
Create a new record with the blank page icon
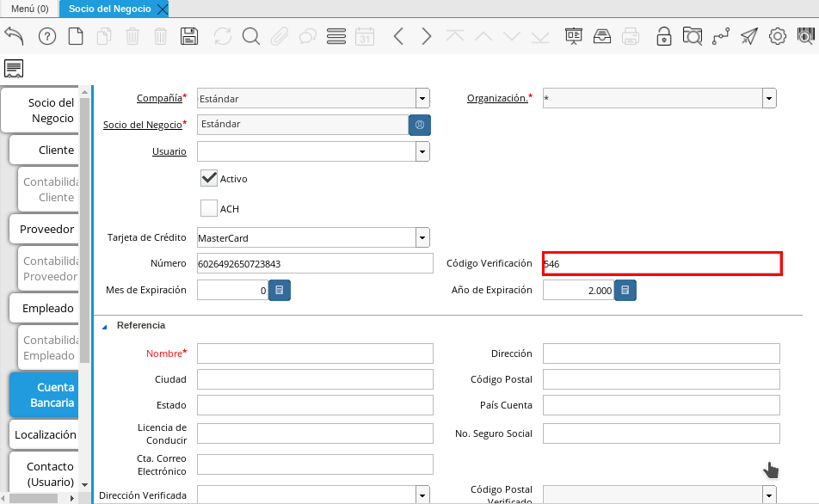76,36
